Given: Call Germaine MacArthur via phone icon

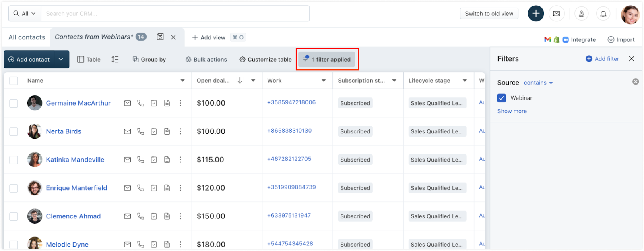Looking at the screenshot, I should click(140, 103).
